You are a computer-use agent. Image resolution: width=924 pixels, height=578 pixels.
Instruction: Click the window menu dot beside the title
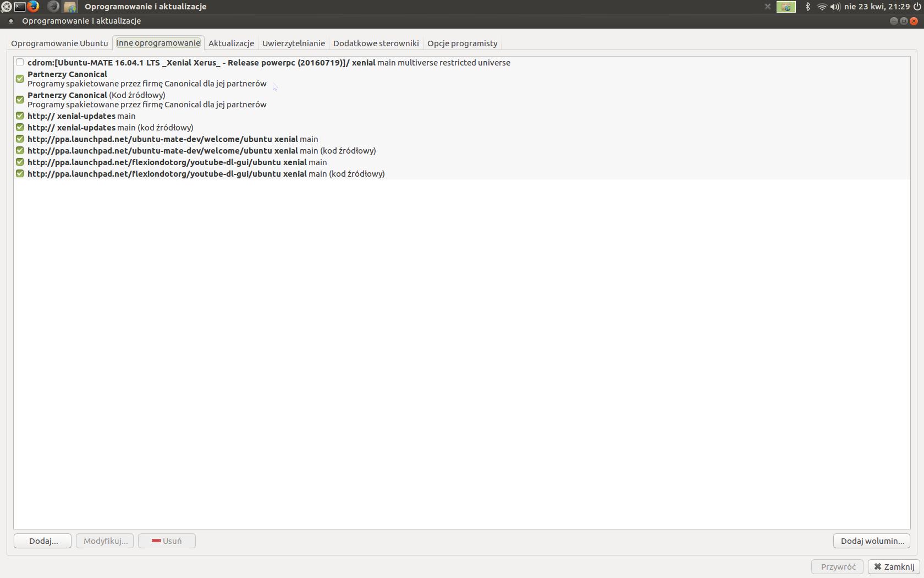tap(10, 21)
